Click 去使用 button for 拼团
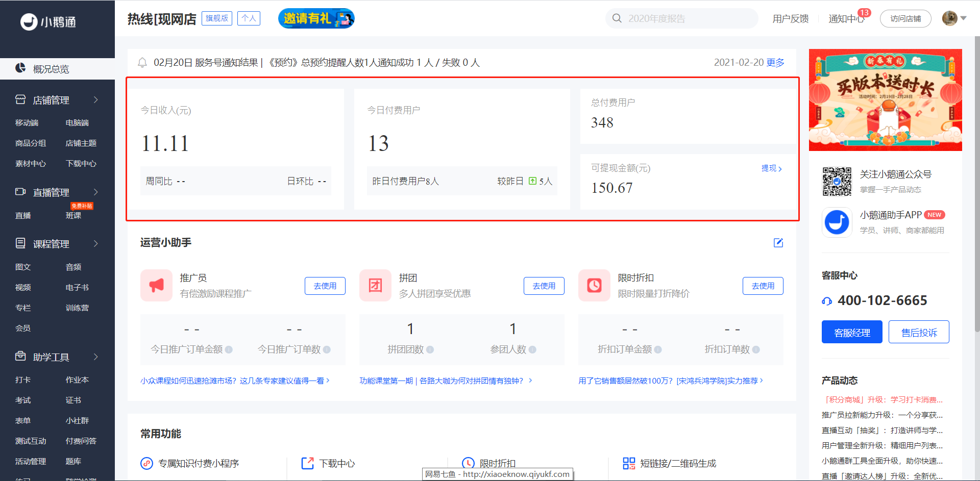Viewport: 980px width, 481px height. point(544,286)
